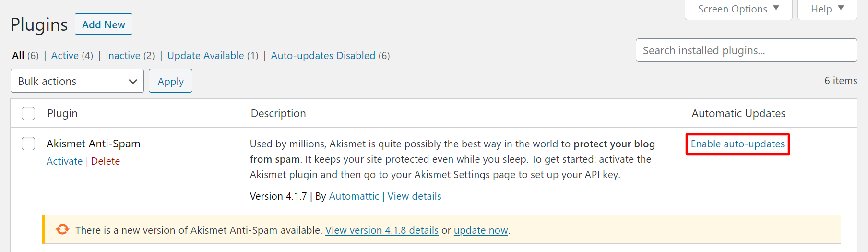Image resolution: width=868 pixels, height=252 pixels.
Task: Click the update now link
Action: tap(481, 230)
